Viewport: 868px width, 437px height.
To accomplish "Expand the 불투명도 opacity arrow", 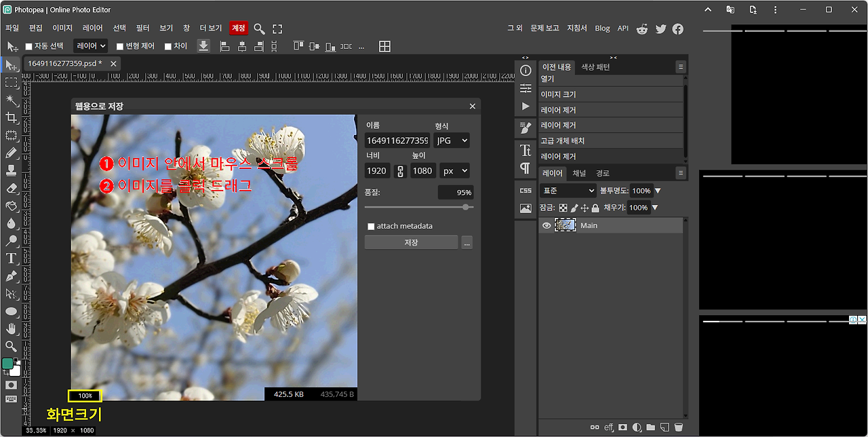I will [x=658, y=191].
